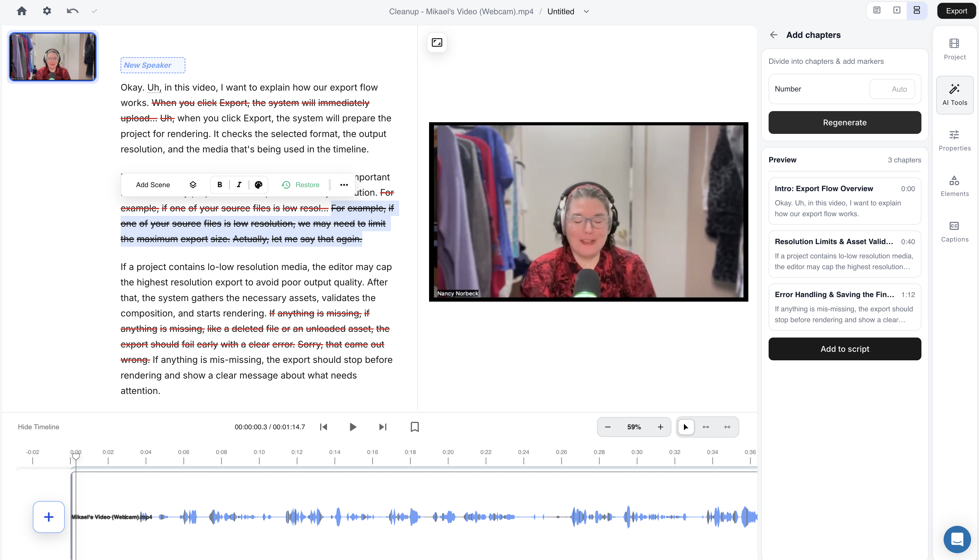Open the color palette formatting icon

point(259,185)
